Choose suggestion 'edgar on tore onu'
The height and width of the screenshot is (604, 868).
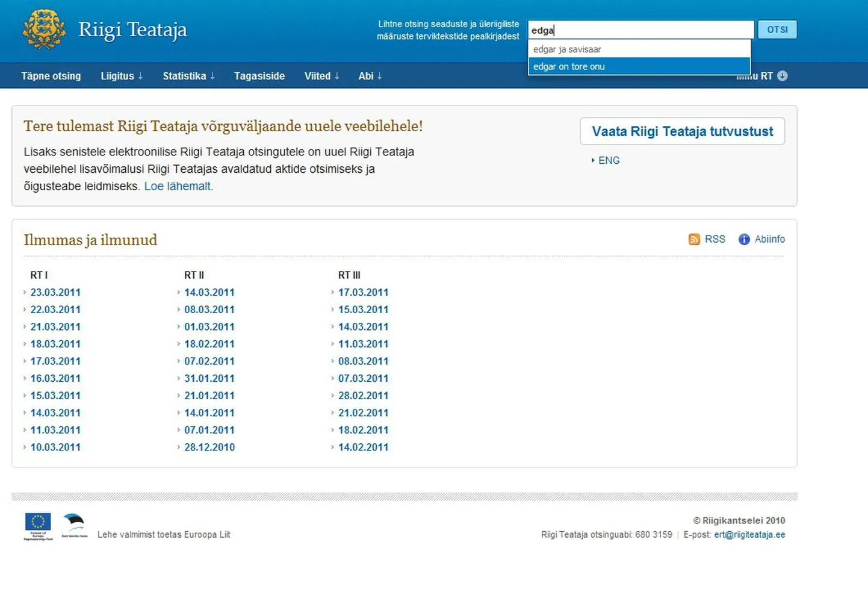[x=639, y=66]
